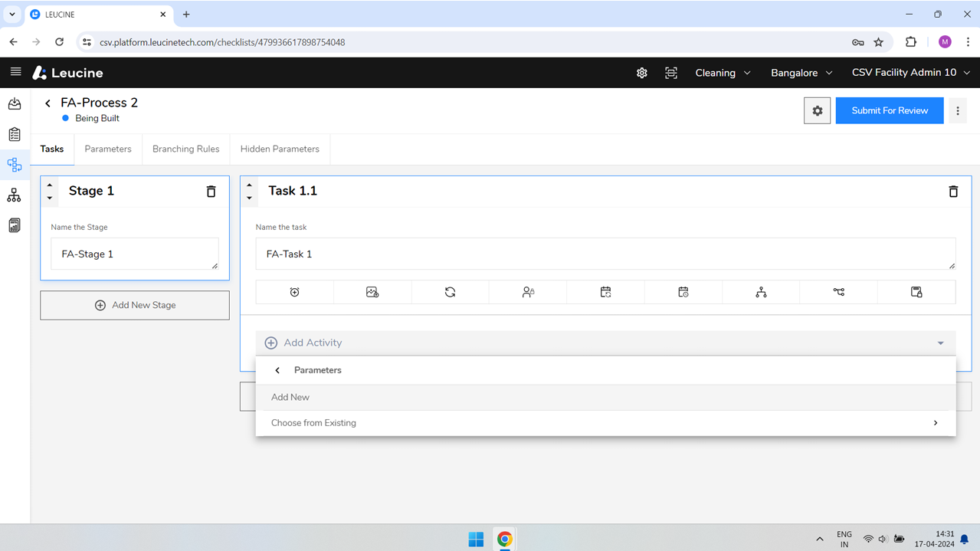Click Submit For Review button
Image resolution: width=980 pixels, height=551 pixels.
(890, 110)
